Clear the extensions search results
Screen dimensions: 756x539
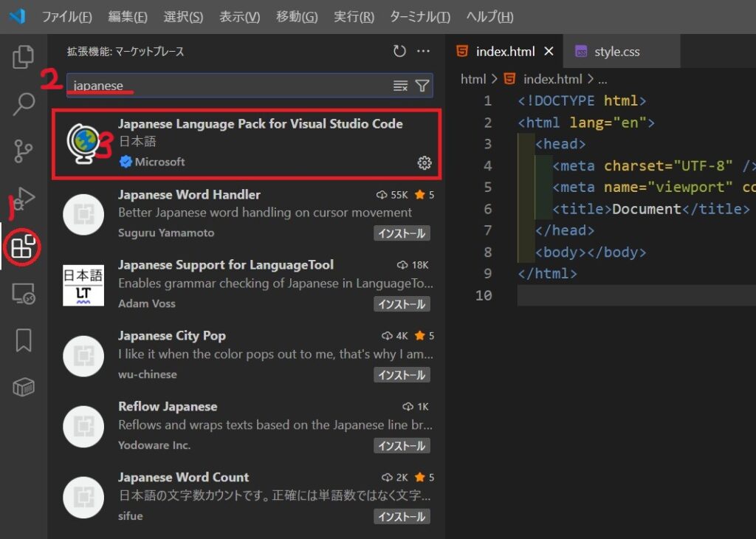(400, 86)
